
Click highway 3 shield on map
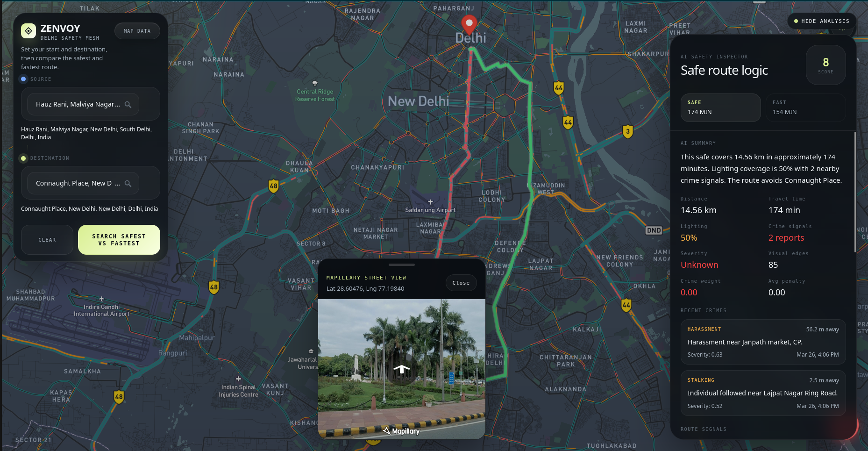coord(628,132)
